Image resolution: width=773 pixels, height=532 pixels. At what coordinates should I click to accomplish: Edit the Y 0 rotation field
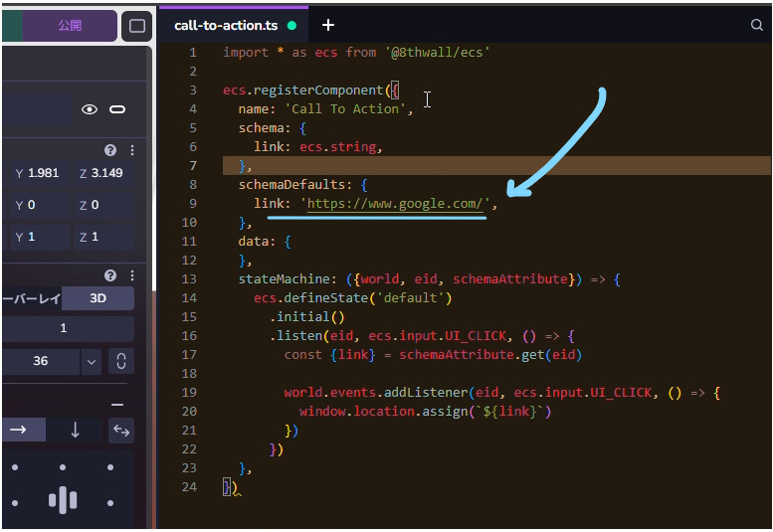(40, 205)
